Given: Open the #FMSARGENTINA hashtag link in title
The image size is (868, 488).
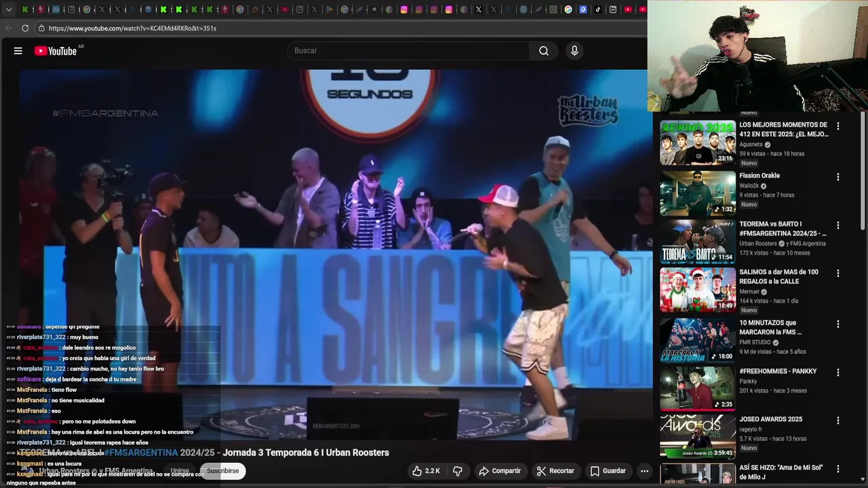Looking at the screenshot, I should (x=141, y=453).
